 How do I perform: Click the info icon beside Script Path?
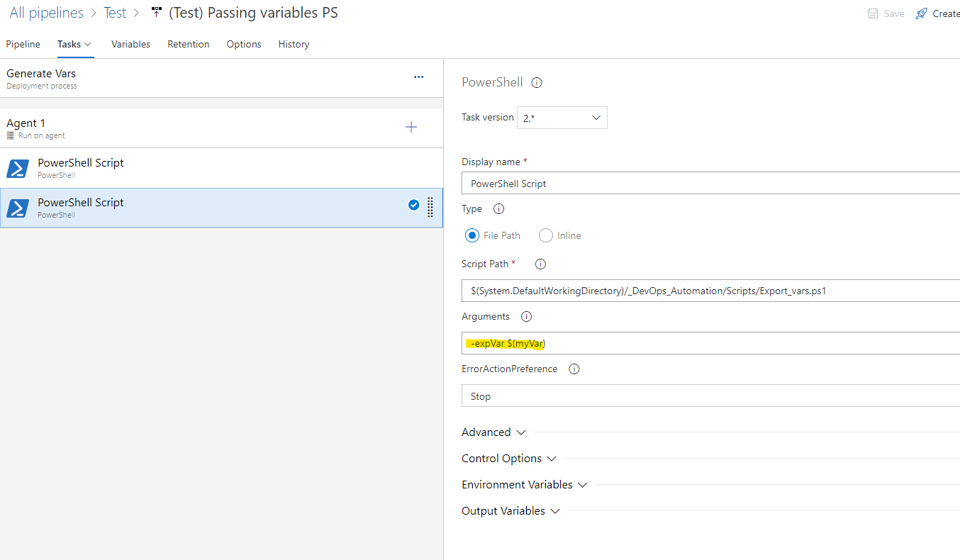tap(540, 264)
